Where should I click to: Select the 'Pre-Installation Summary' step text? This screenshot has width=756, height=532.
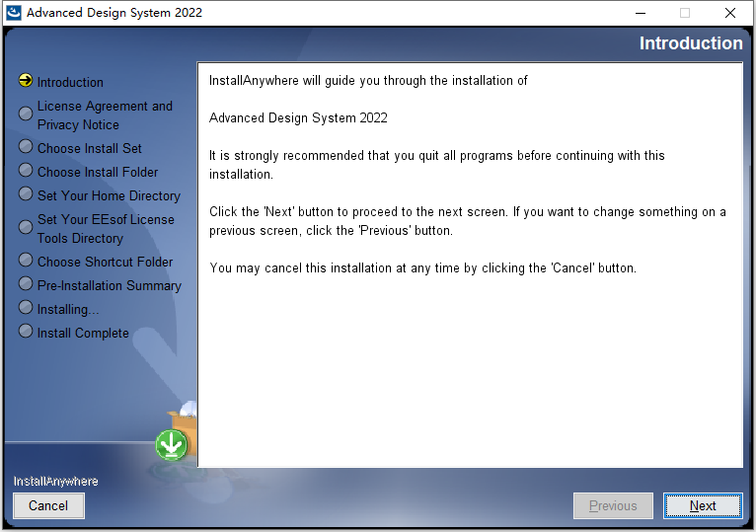click(x=110, y=285)
